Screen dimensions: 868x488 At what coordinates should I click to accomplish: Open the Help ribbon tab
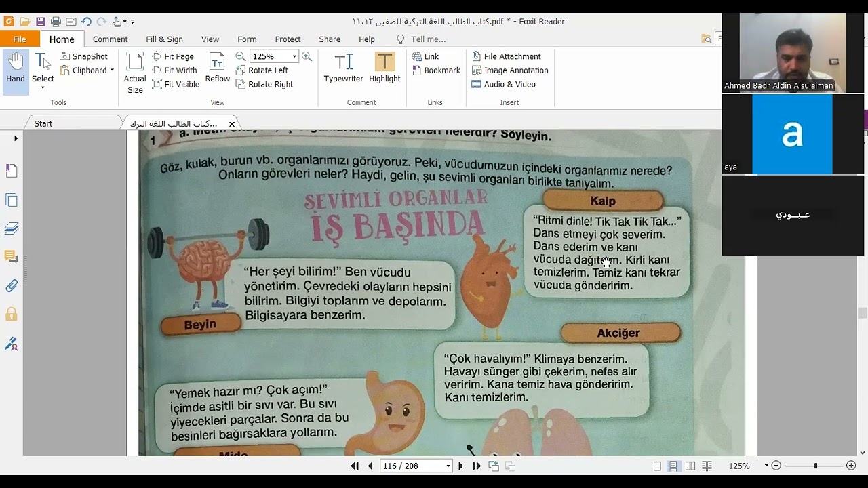(367, 39)
